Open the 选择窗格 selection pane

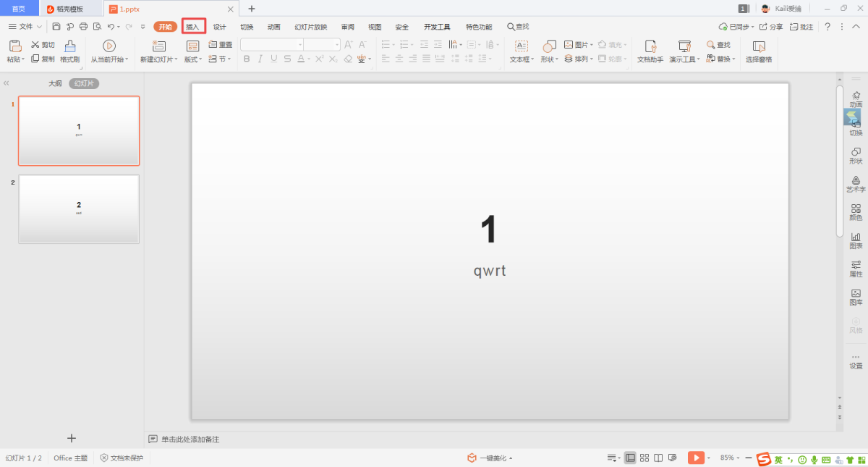[x=759, y=51]
